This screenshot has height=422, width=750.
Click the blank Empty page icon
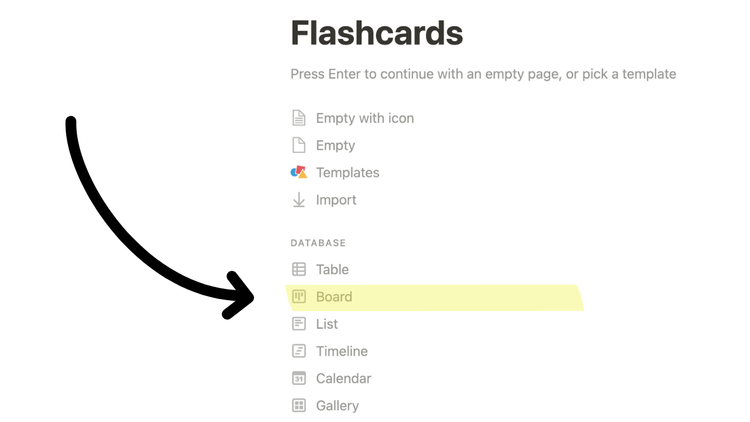(x=298, y=145)
